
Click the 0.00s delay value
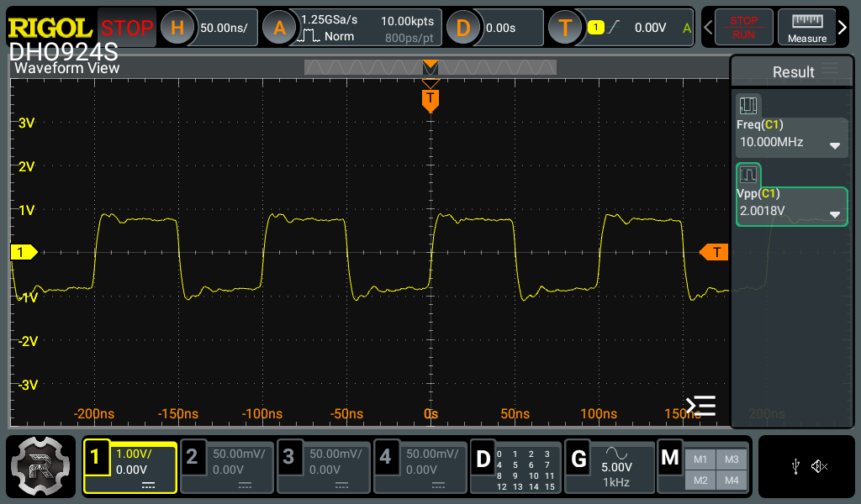(501, 28)
